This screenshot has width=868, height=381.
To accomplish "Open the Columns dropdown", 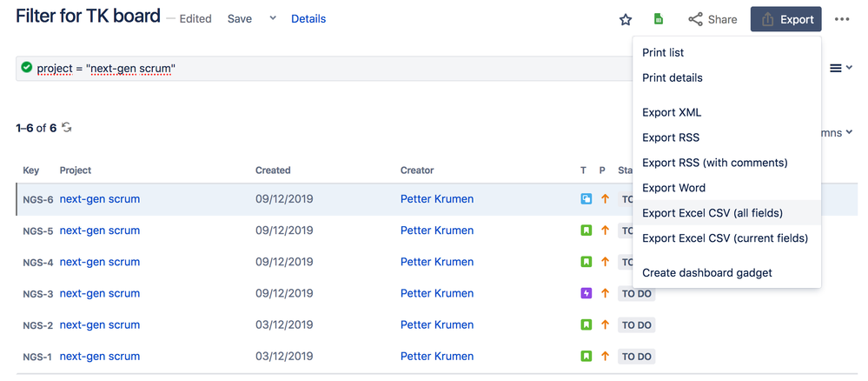I will coord(836,133).
